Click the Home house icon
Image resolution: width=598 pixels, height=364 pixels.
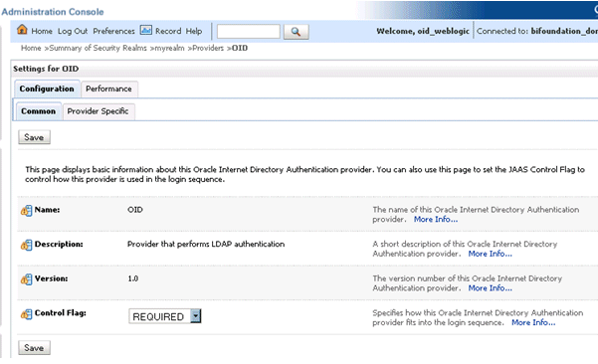[x=23, y=30]
